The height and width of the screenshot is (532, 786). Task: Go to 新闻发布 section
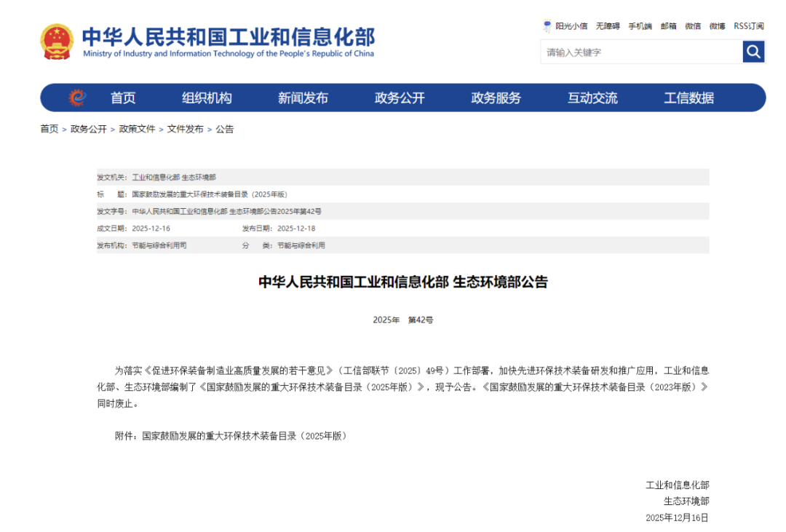point(303,98)
